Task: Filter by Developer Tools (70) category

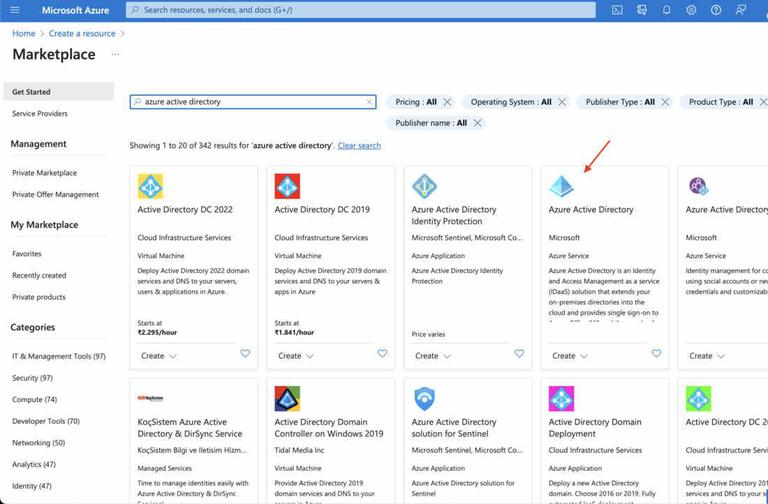Action: [x=46, y=421]
